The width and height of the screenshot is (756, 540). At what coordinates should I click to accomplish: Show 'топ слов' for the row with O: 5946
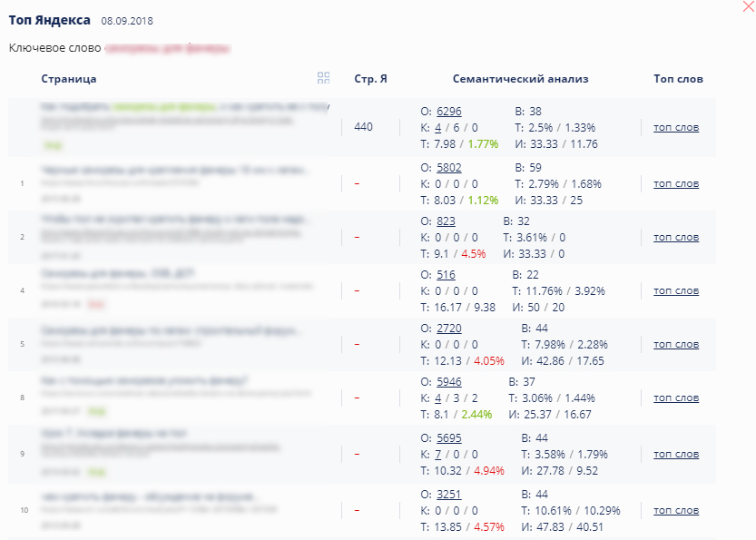click(x=676, y=398)
